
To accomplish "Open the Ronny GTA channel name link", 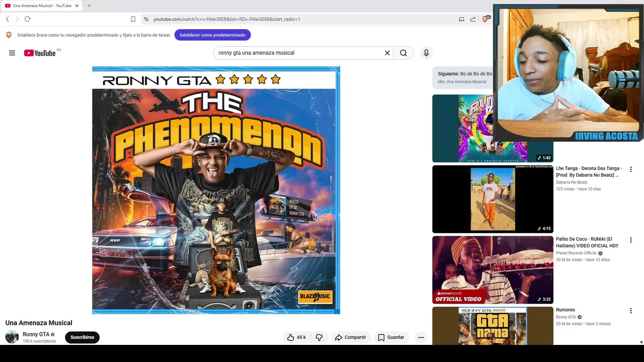I will coord(36,334).
